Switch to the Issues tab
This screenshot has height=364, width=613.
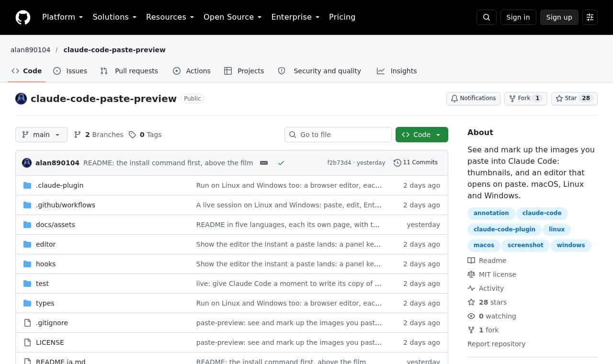[x=70, y=71]
